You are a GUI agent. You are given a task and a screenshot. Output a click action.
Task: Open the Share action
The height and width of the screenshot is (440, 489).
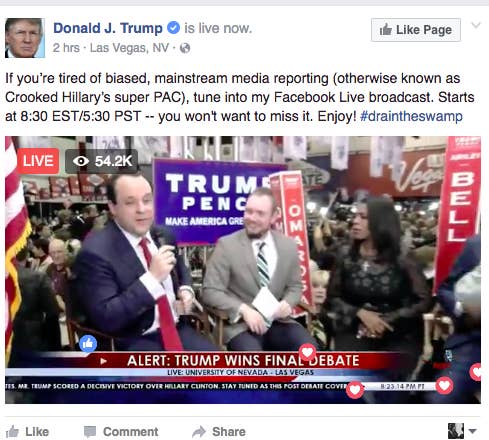click(219, 432)
